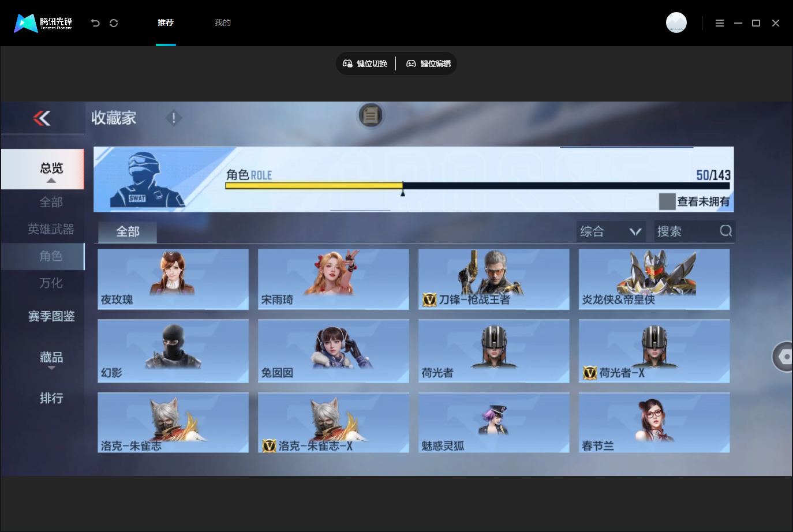Open 排行 in the sidebar
This screenshot has height=532, width=793.
51,398
